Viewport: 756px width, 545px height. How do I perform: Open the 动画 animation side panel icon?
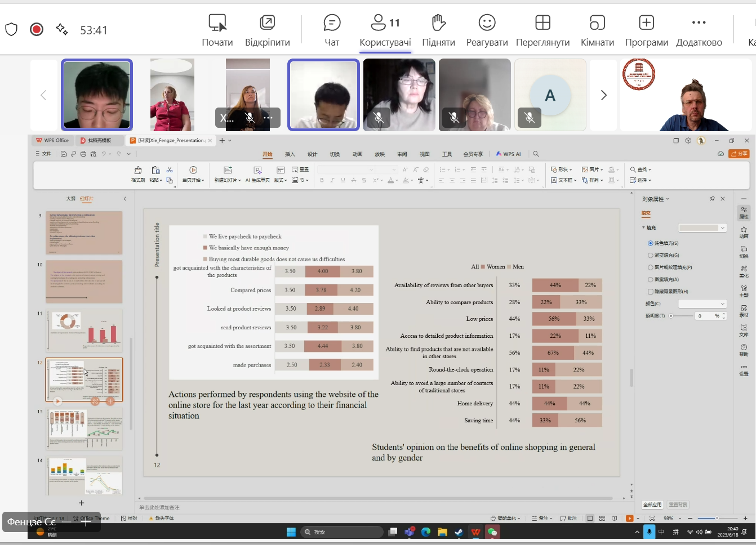pyautogui.click(x=744, y=232)
